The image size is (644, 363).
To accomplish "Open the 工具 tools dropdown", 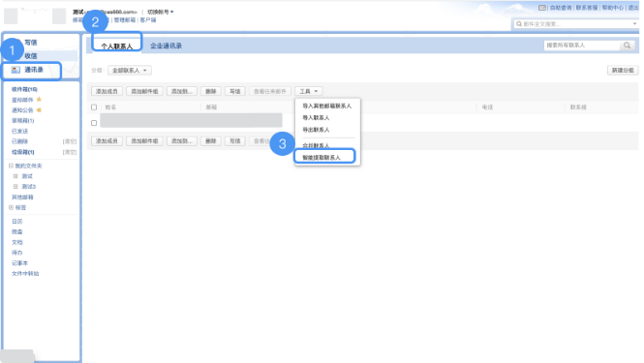I will tap(309, 91).
